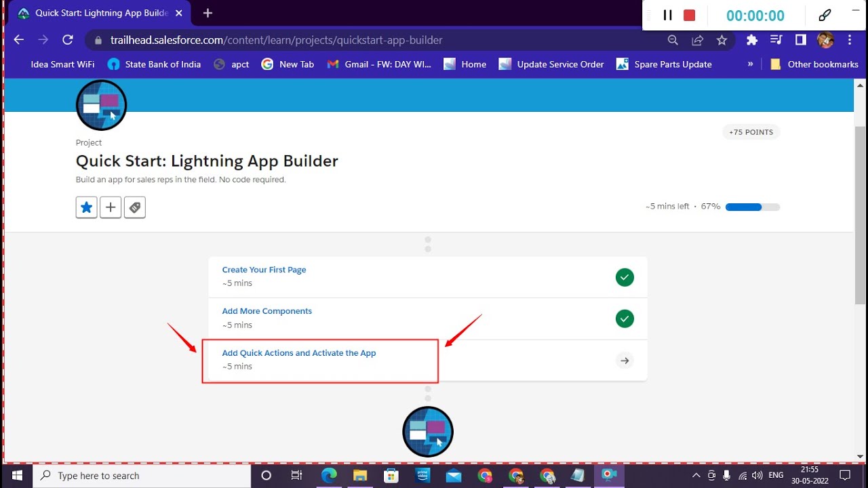Screen dimensions: 868x488
Task: Open the volume control in tray
Action: point(757,476)
